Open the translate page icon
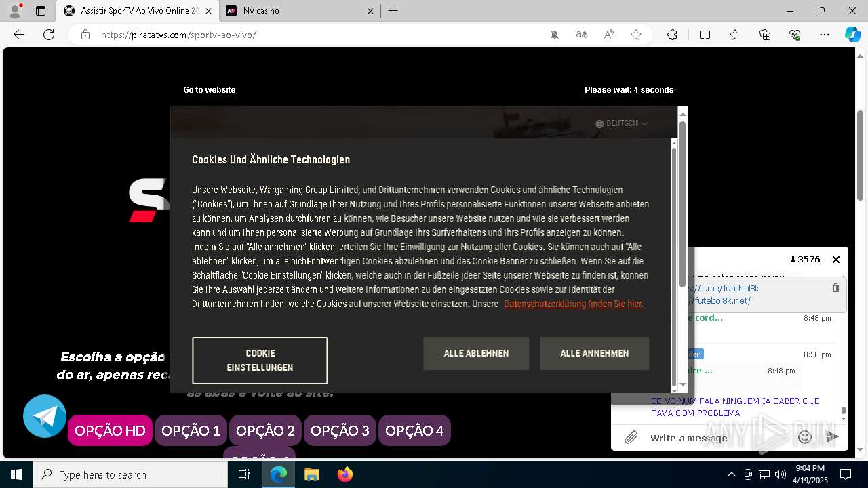 pos(582,35)
